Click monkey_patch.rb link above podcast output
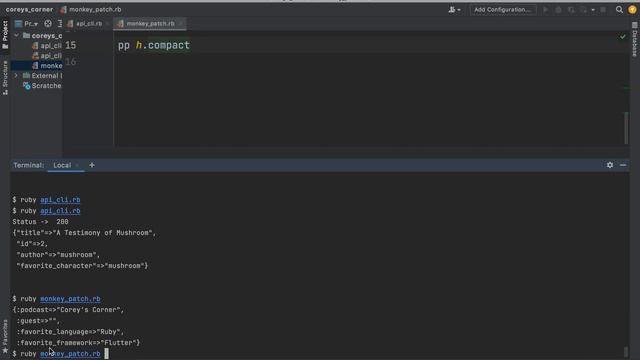640x360 pixels. point(70,299)
